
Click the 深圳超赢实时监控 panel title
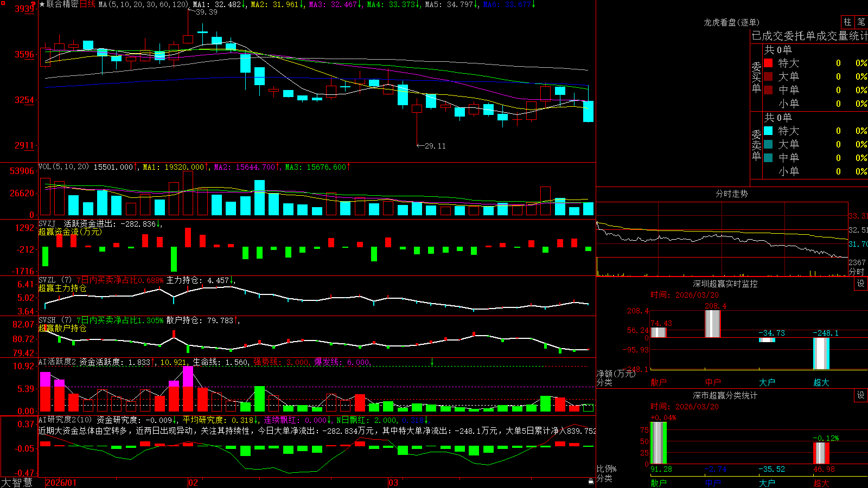(725, 284)
